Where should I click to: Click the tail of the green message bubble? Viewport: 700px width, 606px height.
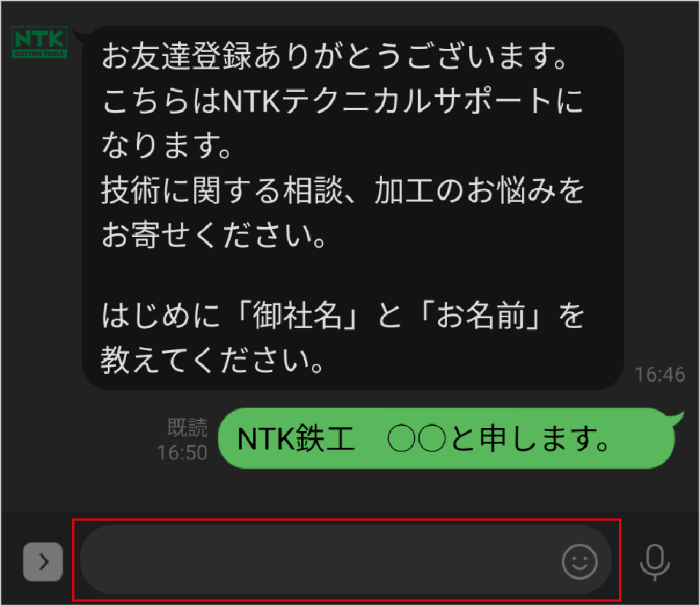[x=675, y=419]
